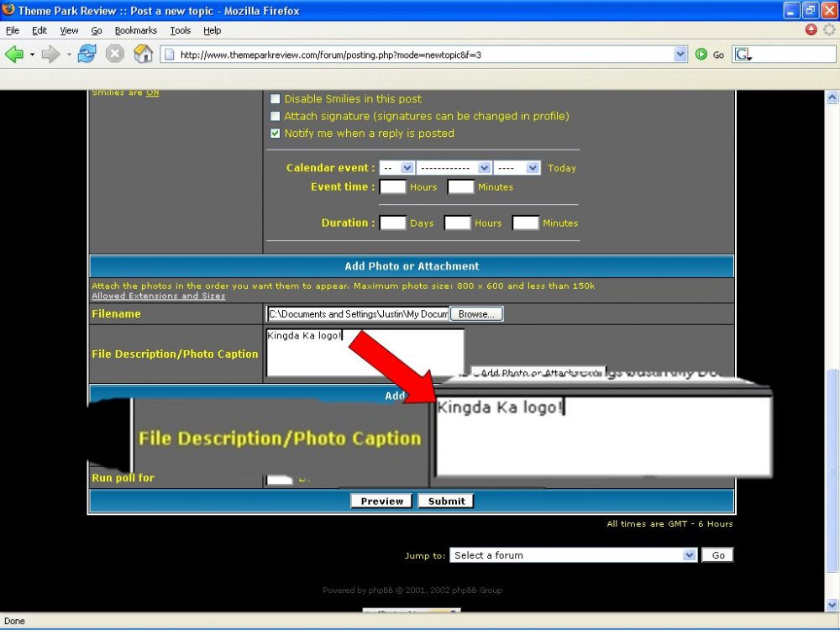Click the Browse... file button
The image size is (840, 630).
click(476, 314)
